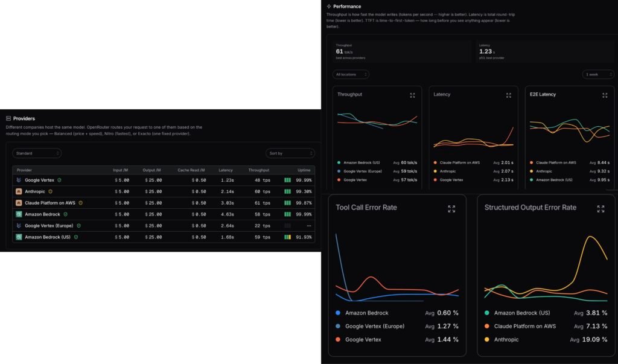Click the green shield beside Google Vertex
The height and width of the screenshot is (364, 618).
59,180
